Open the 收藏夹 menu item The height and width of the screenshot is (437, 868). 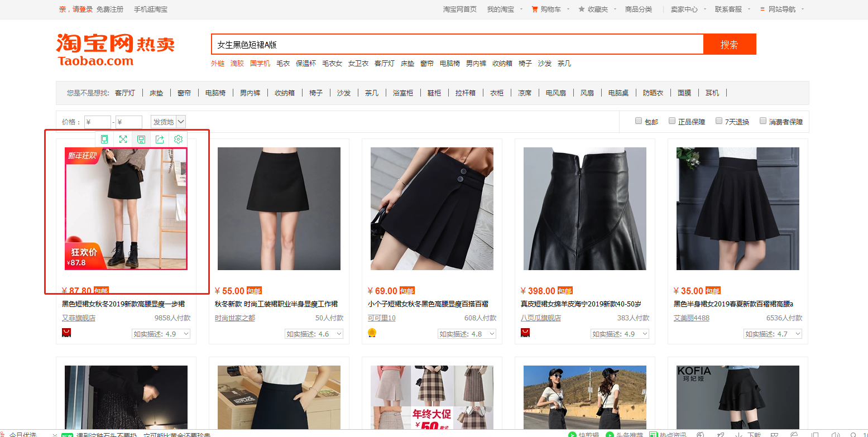pos(598,9)
